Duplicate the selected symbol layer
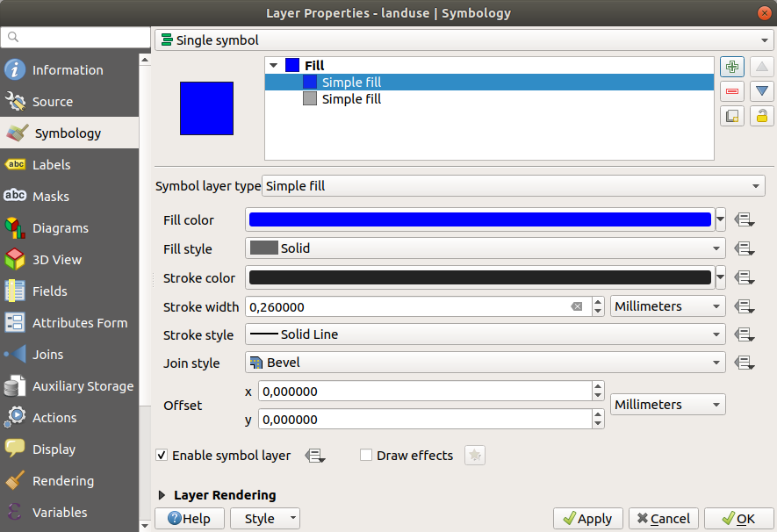The width and height of the screenshot is (777, 532). click(732, 115)
